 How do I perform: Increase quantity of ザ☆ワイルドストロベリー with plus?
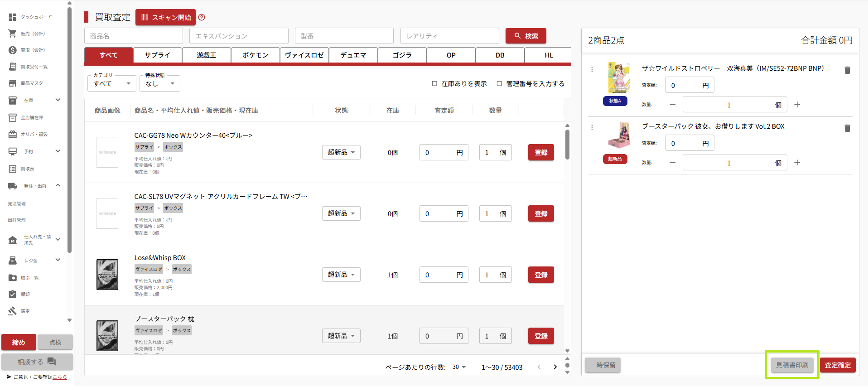(x=797, y=105)
